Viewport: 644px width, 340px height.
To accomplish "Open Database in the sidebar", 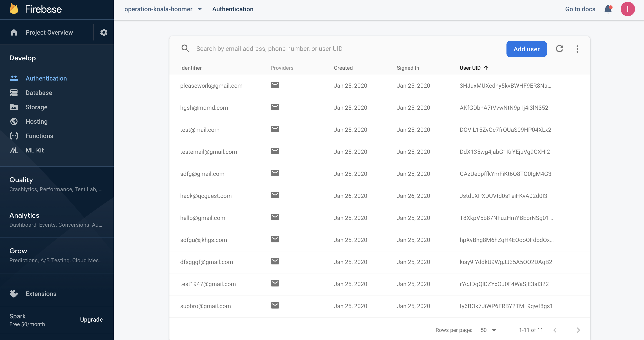I will click(x=39, y=93).
